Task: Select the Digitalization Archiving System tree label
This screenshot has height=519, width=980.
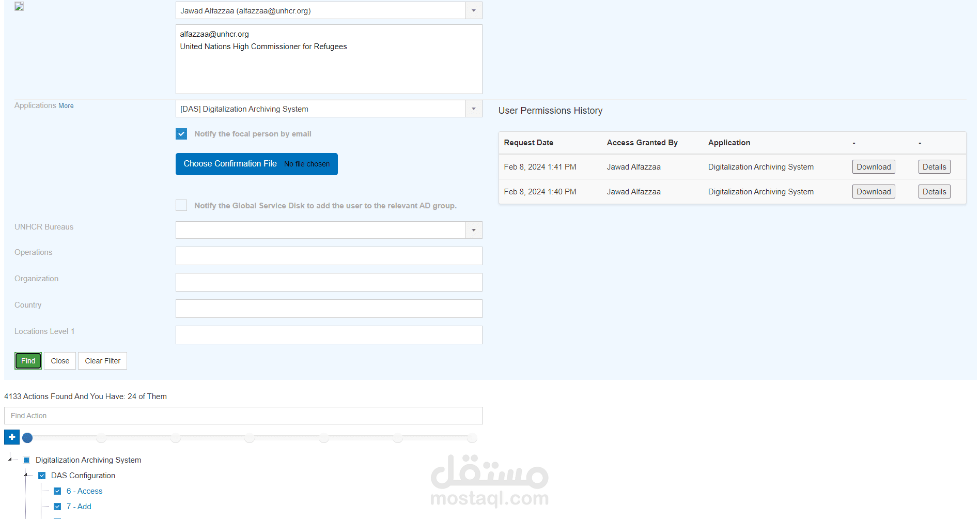Action: (88, 460)
